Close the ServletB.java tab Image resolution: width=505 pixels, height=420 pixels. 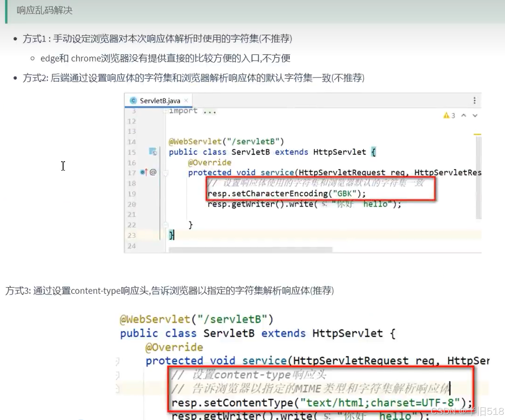(x=186, y=101)
